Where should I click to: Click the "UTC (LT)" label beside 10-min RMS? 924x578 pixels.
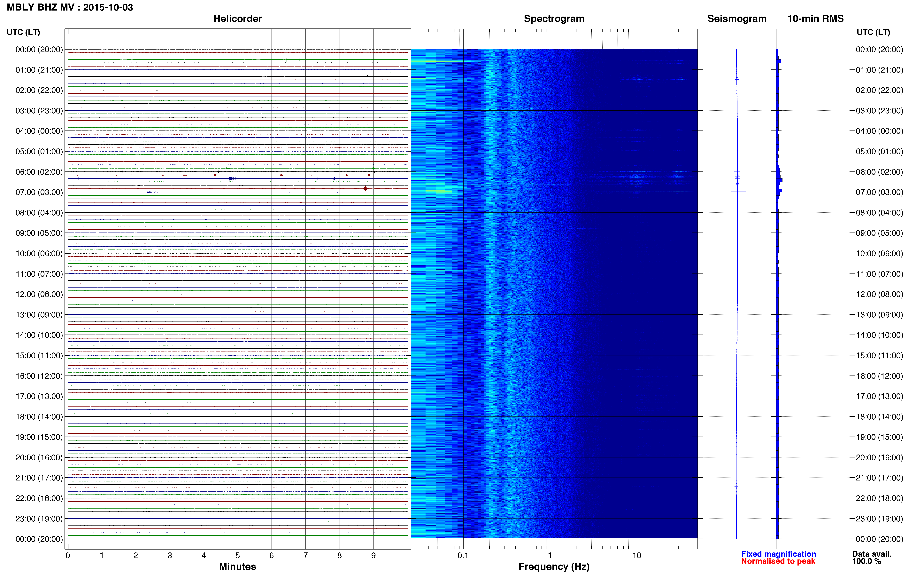[873, 32]
